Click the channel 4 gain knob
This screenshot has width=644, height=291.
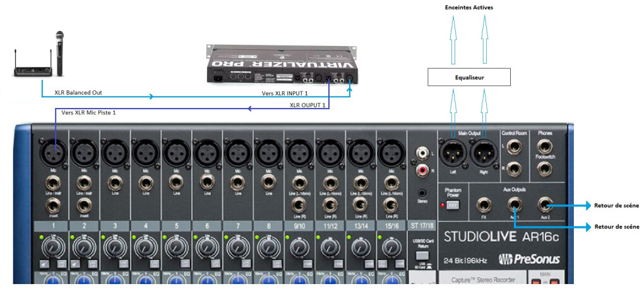(145, 247)
